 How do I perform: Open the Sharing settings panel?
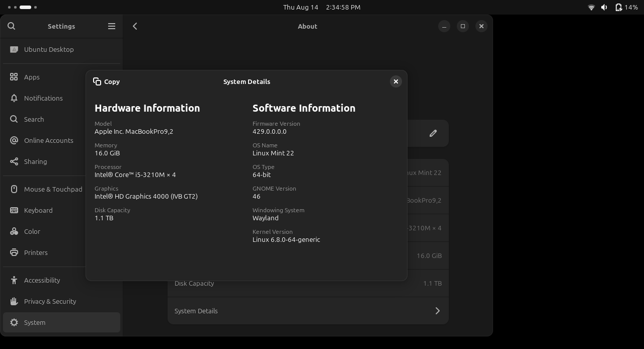(35, 161)
